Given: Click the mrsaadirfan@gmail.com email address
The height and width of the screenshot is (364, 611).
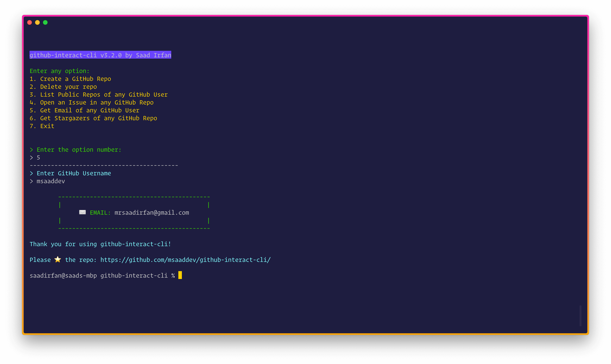Looking at the screenshot, I should pos(152,213).
